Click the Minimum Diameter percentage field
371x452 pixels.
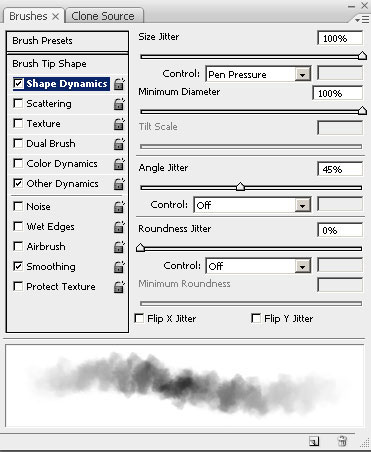click(x=337, y=93)
